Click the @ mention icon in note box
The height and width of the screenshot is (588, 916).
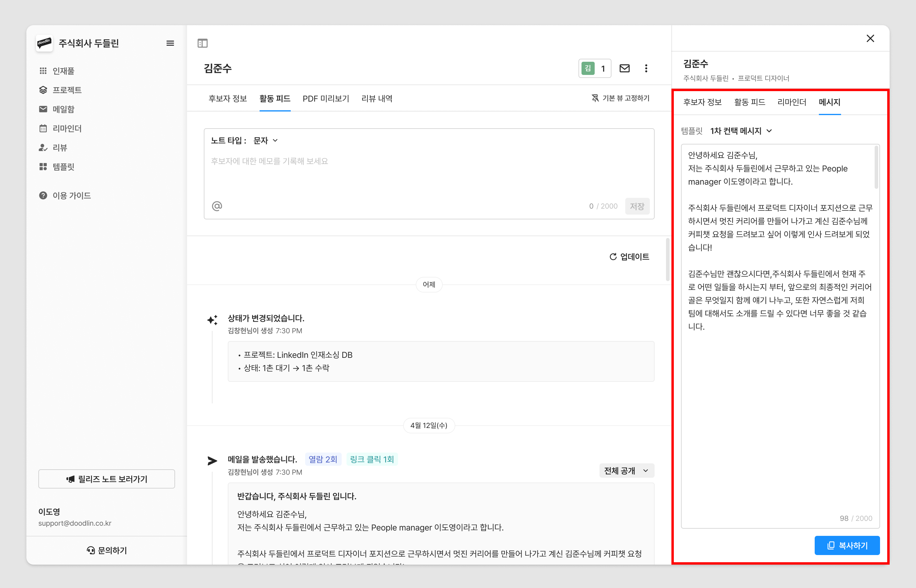(x=217, y=206)
